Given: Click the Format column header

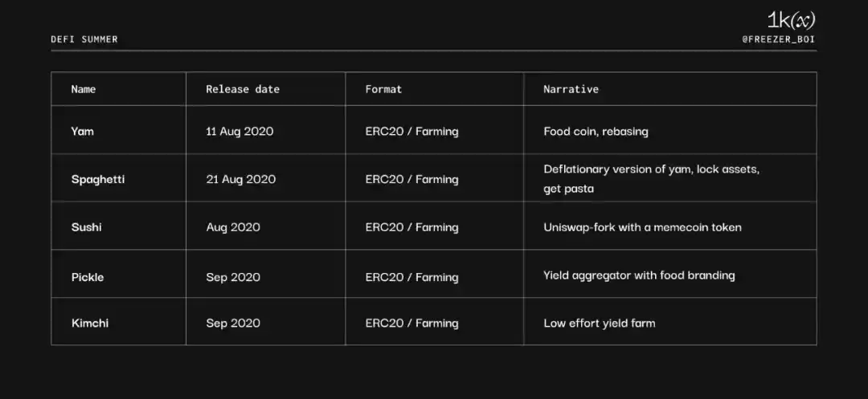Looking at the screenshot, I should (x=383, y=89).
